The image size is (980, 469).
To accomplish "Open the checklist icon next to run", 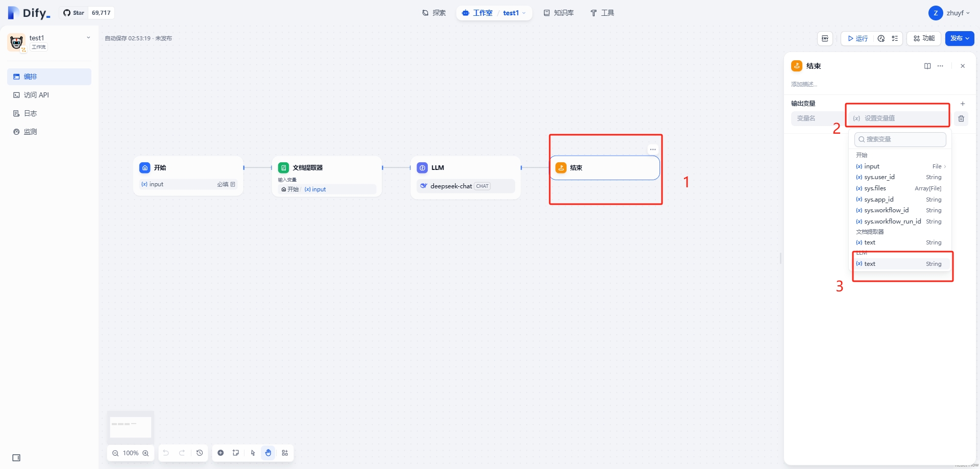I will tap(895, 38).
